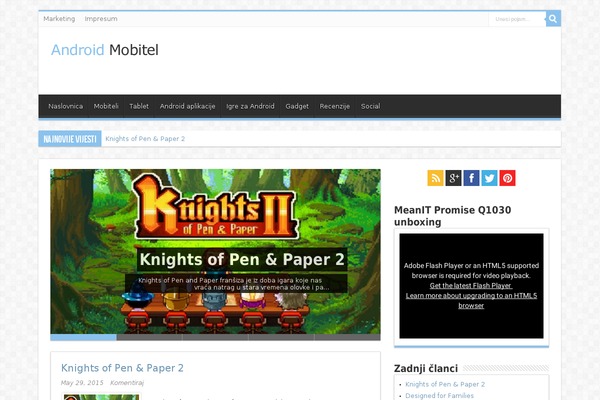Click the search magnifier icon

click(553, 19)
